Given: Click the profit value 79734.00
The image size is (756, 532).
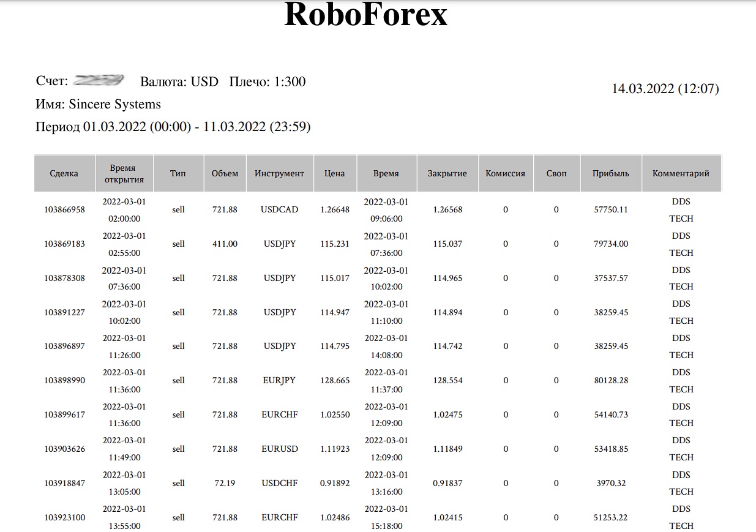Looking at the screenshot, I should (610, 244).
